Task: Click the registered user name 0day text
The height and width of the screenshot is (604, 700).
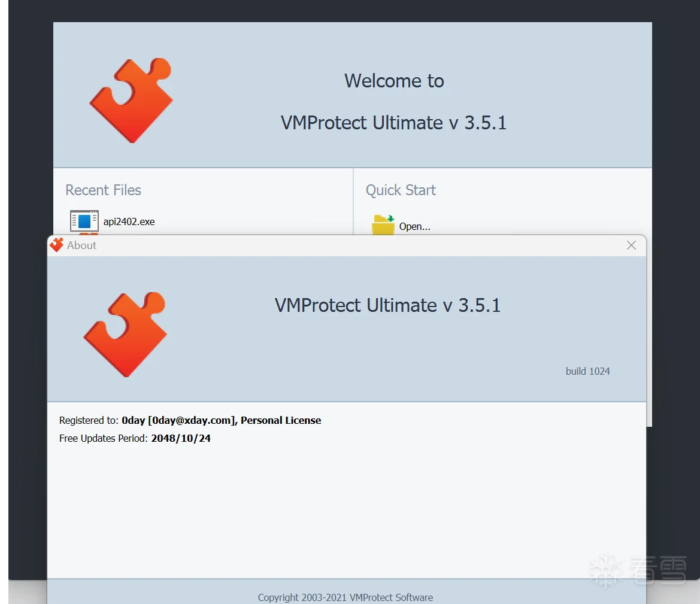Action: 133,420
